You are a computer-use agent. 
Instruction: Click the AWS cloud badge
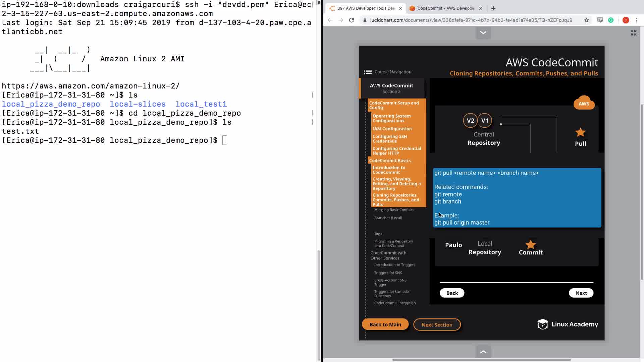[x=584, y=104]
